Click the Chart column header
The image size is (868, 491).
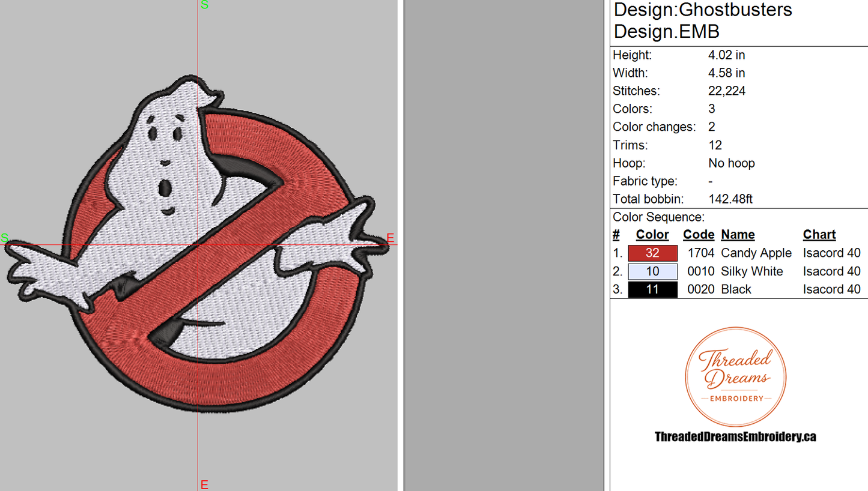pos(819,235)
